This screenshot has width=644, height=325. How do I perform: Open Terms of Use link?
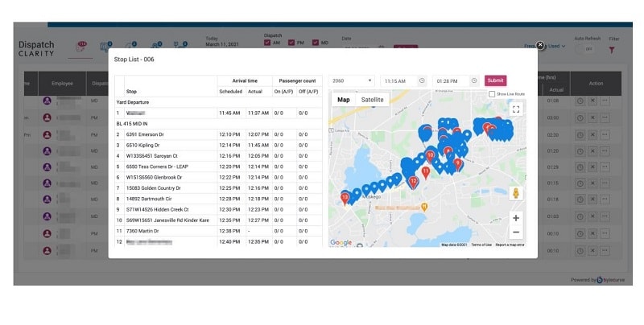point(481,245)
